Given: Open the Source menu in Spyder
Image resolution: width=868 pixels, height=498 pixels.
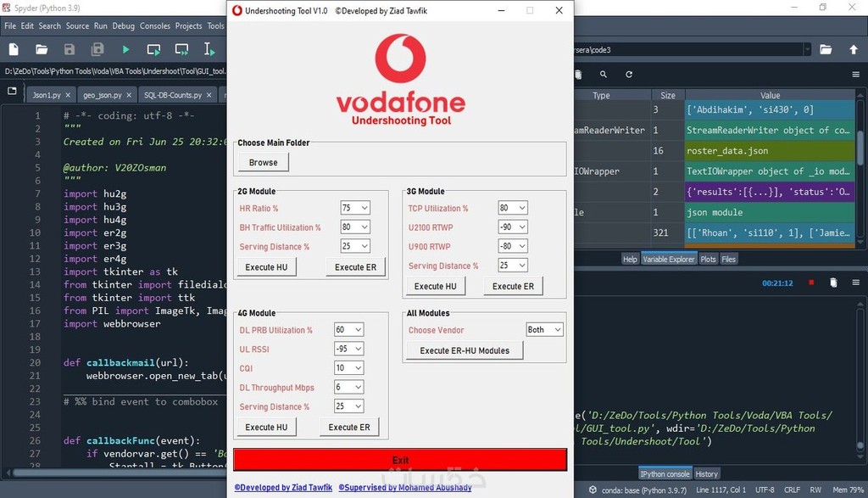Looking at the screenshot, I should tap(77, 26).
